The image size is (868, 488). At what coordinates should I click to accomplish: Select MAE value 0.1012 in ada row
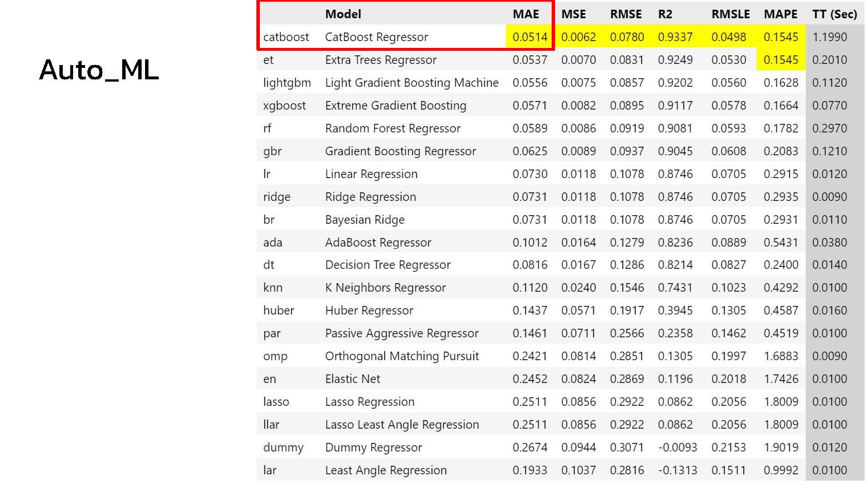530,243
